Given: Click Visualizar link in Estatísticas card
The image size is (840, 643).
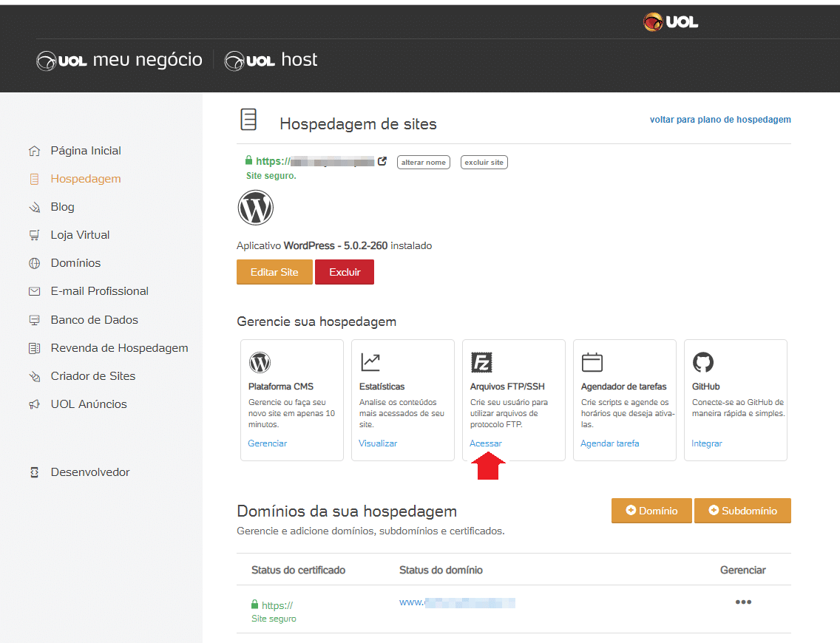Looking at the screenshot, I should coord(378,443).
